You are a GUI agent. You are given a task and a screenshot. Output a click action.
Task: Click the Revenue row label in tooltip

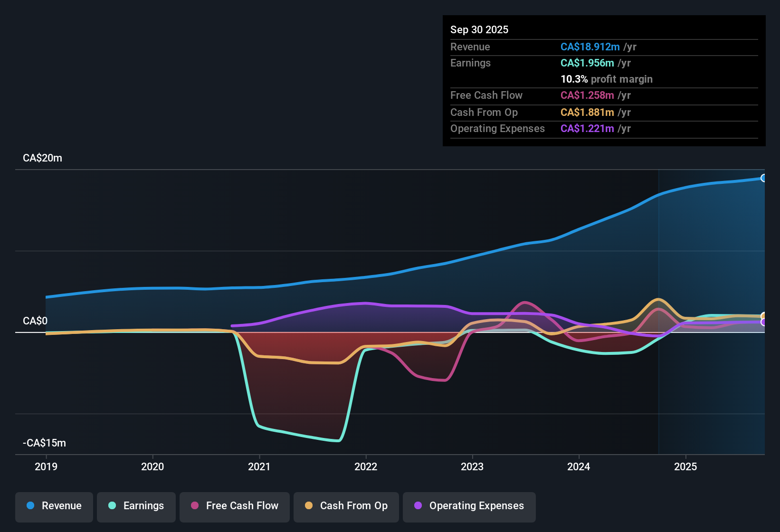pos(470,47)
